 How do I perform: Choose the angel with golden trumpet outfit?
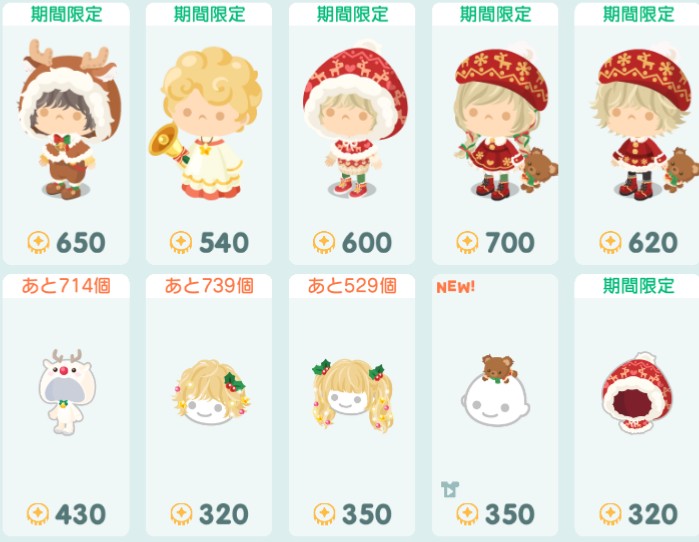point(206,124)
